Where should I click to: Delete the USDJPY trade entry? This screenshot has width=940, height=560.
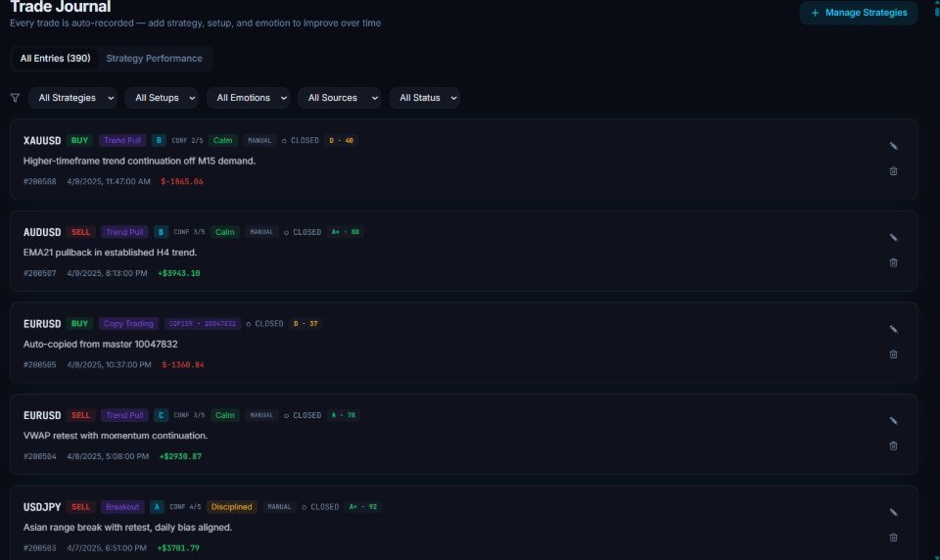coord(893,537)
